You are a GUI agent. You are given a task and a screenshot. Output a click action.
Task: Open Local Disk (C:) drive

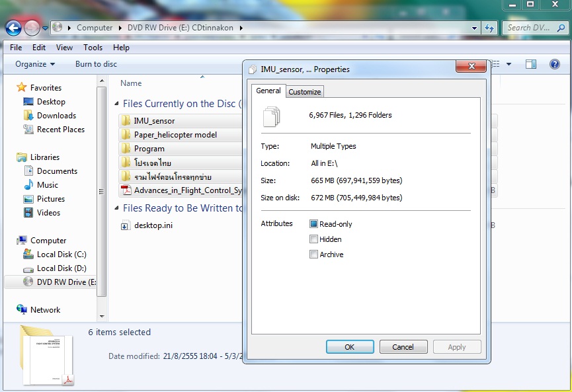coord(61,255)
